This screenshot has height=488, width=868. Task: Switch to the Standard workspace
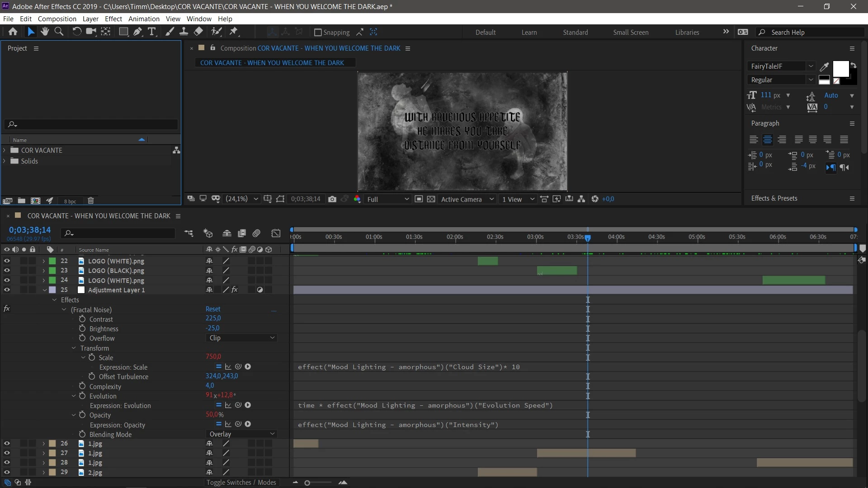575,33
